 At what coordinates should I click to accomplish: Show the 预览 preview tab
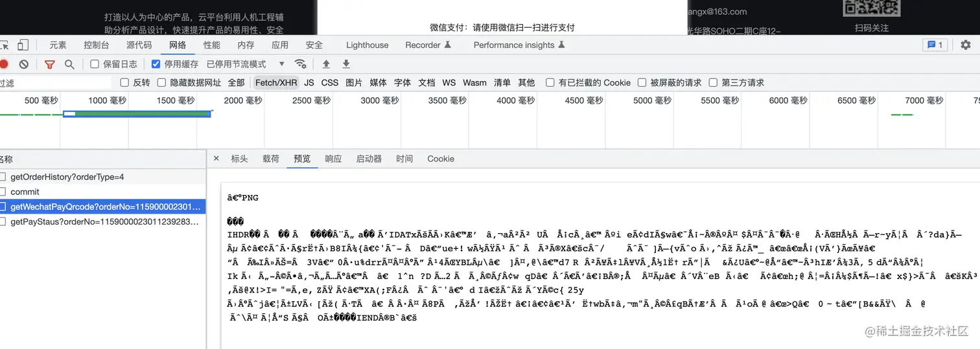(302, 159)
